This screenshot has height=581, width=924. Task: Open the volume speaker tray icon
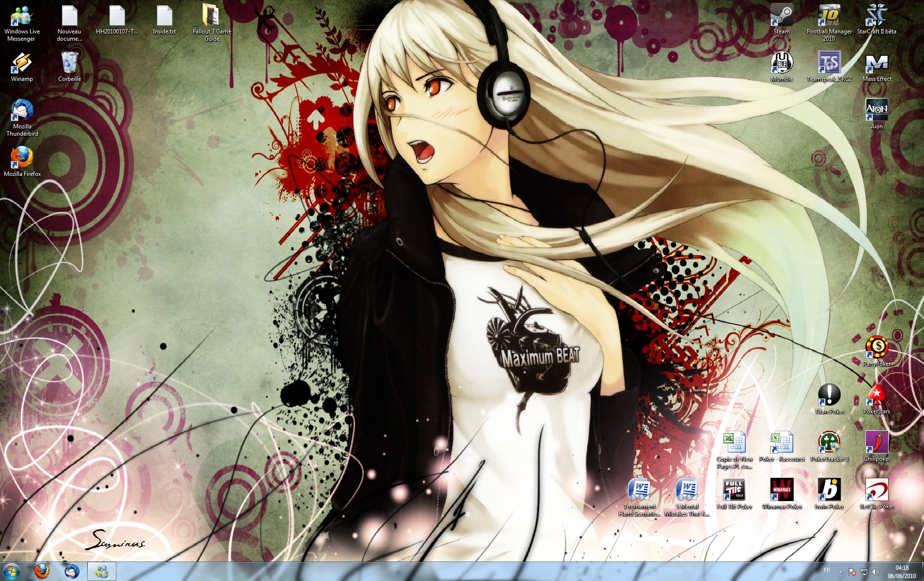(876, 572)
